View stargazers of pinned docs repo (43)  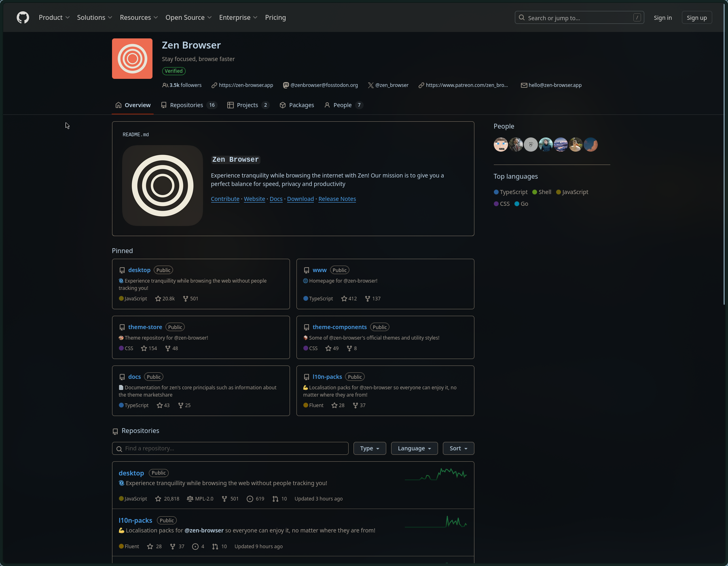click(x=163, y=405)
